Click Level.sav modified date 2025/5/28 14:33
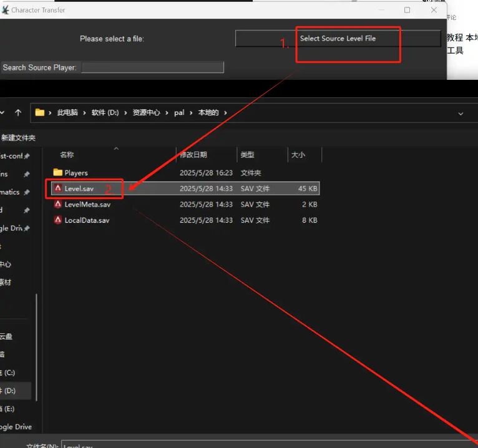 tap(206, 188)
